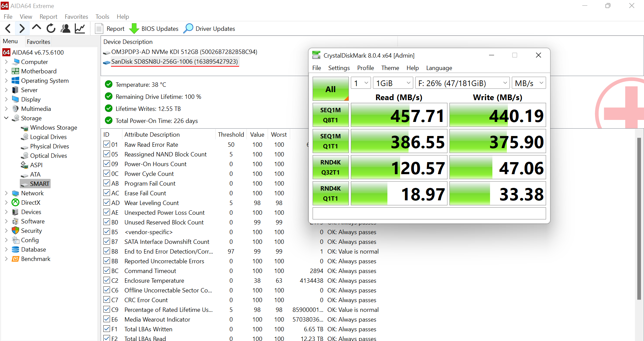The width and height of the screenshot is (644, 341).
Task: Uncheck attribute 01 Raw Read Error Rate
Action: pos(107,144)
